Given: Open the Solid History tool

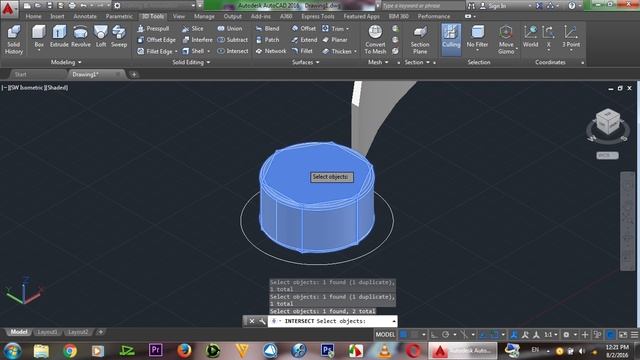Looking at the screenshot, I should pos(13,40).
